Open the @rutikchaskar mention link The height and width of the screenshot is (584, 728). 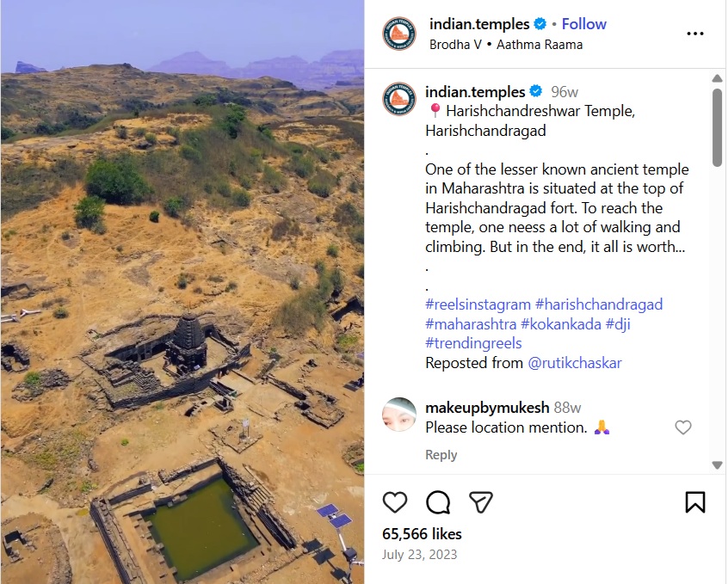pyautogui.click(x=575, y=363)
